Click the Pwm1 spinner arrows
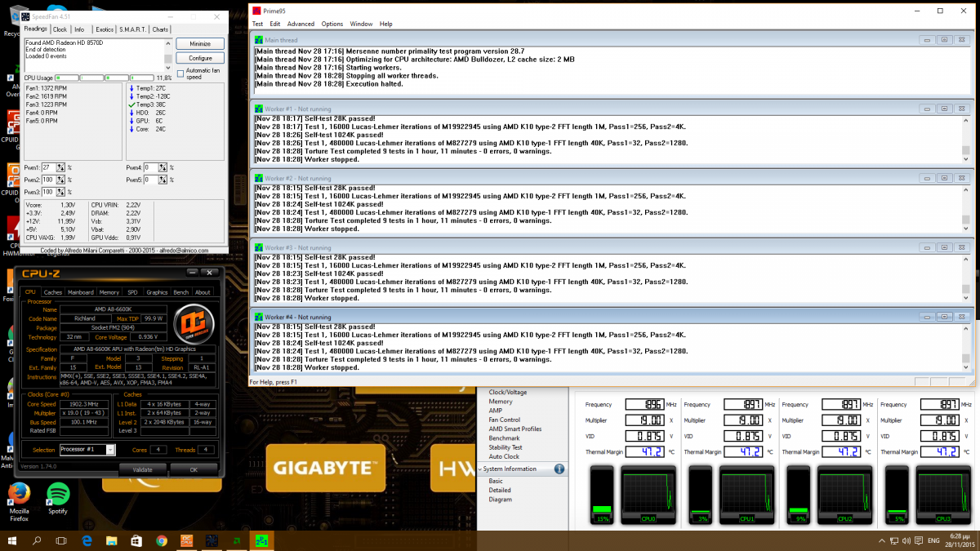The image size is (980, 551). tap(62, 167)
